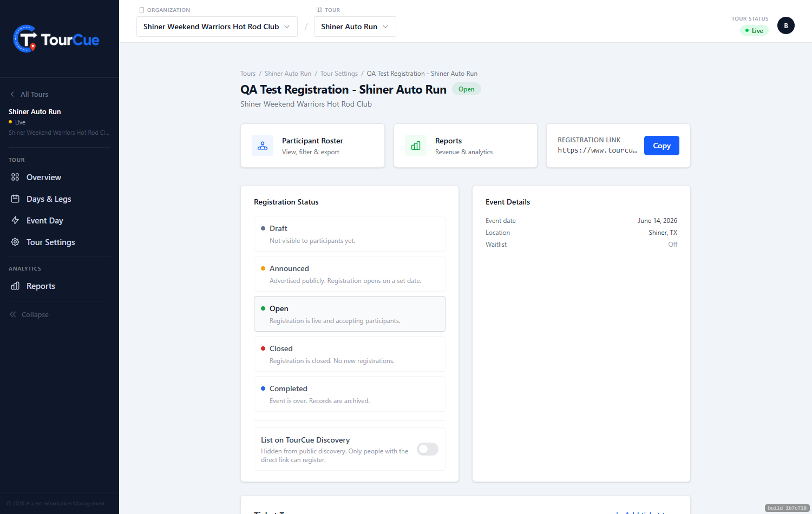Open Tour Settings in the sidebar
812x514 pixels.
coord(60,242)
